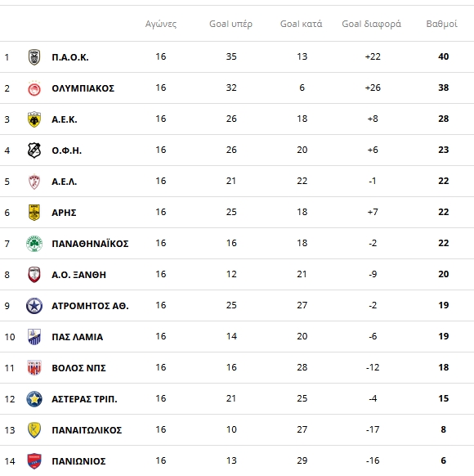Click the Αστέρας Τριπ. yellow star logo
The image size is (474, 476).
[34, 399]
